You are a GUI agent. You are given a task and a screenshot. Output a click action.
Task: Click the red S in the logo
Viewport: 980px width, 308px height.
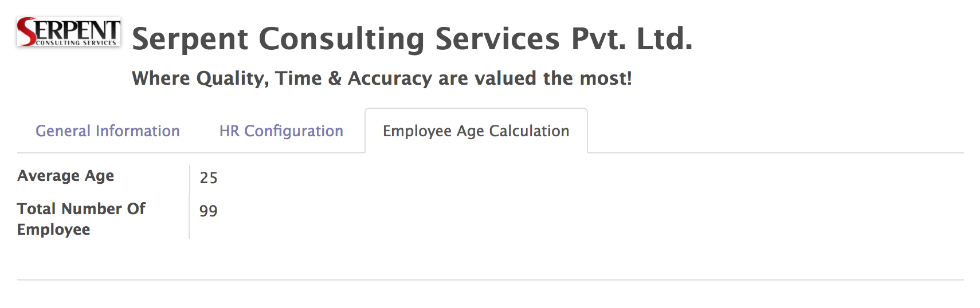pos(26,31)
